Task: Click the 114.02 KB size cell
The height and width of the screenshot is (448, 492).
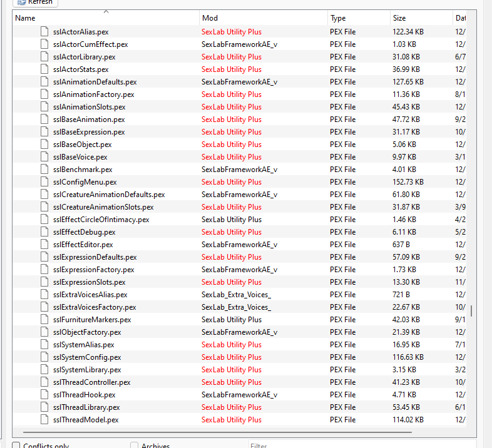Action: pyautogui.click(x=408, y=420)
